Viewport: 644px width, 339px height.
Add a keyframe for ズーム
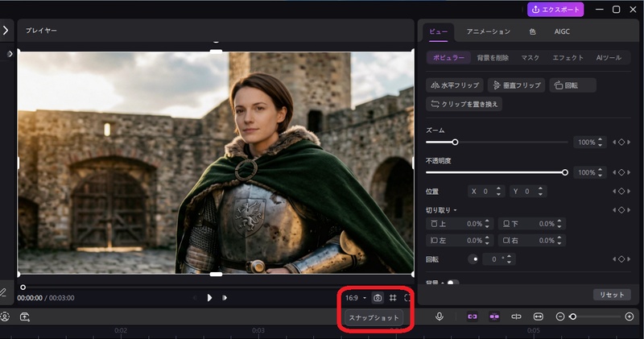click(x=621, y=143)
